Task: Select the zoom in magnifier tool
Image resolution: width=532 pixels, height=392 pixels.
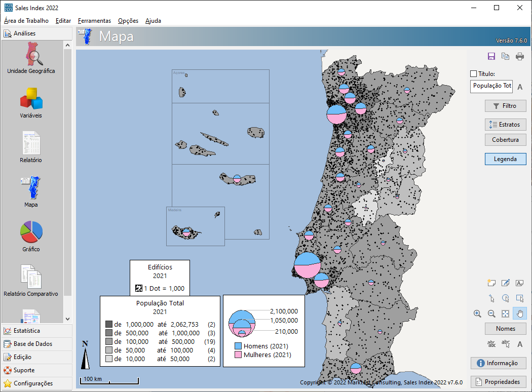Action: click(x=477, y=313)
